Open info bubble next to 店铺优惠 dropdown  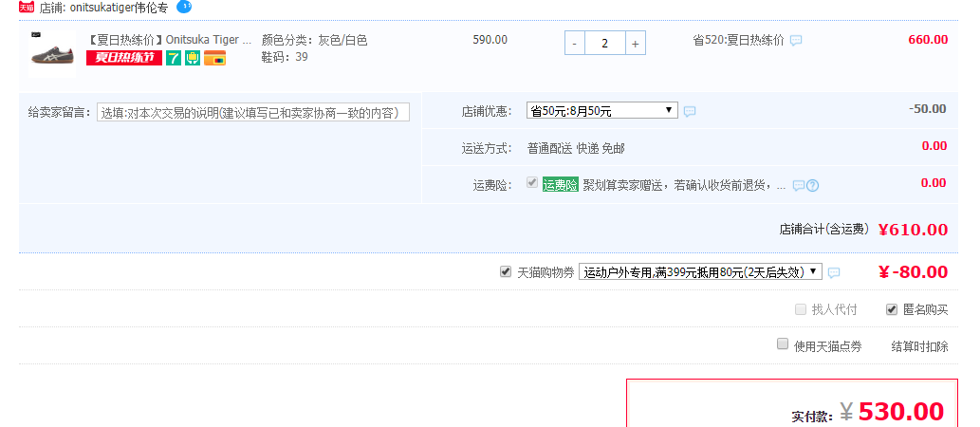point(690,112)
